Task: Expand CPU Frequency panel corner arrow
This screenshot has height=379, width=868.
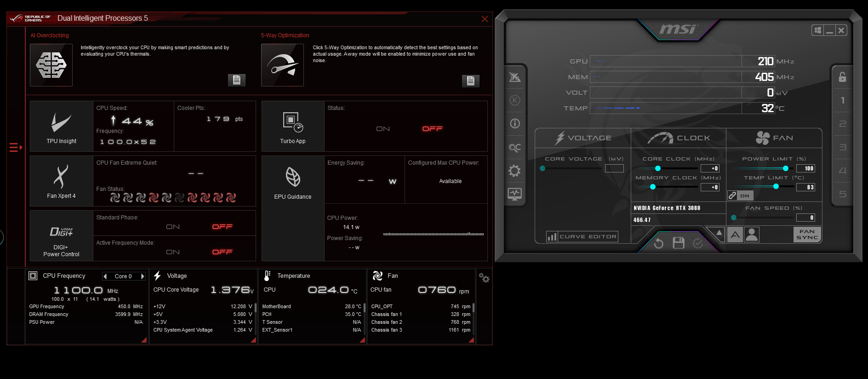Action: tap(143, 340)
